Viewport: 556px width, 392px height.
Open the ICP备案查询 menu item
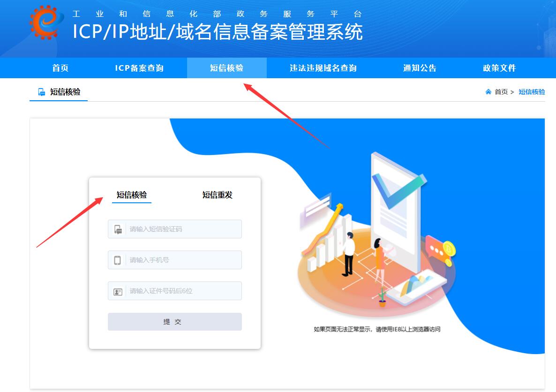click(139, 68)
